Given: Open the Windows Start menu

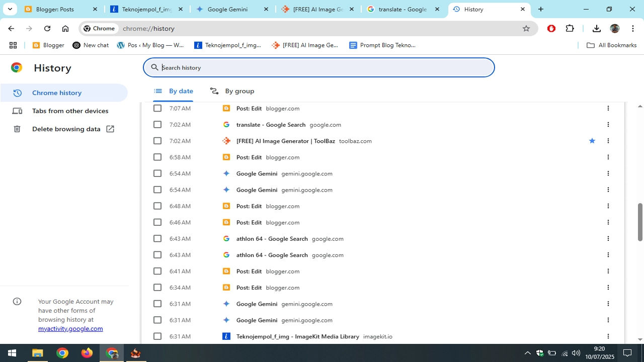Looking at the screenshot, I should pyautogui.click(x=12, y=353).
